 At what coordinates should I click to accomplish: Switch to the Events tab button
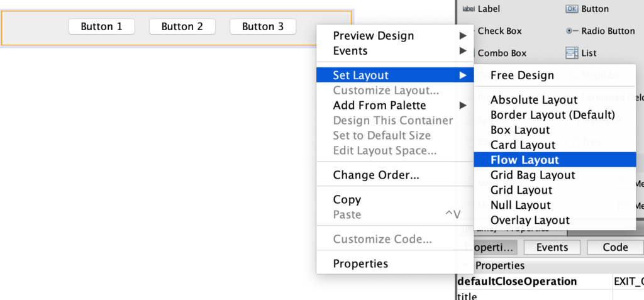pos(552,247)
